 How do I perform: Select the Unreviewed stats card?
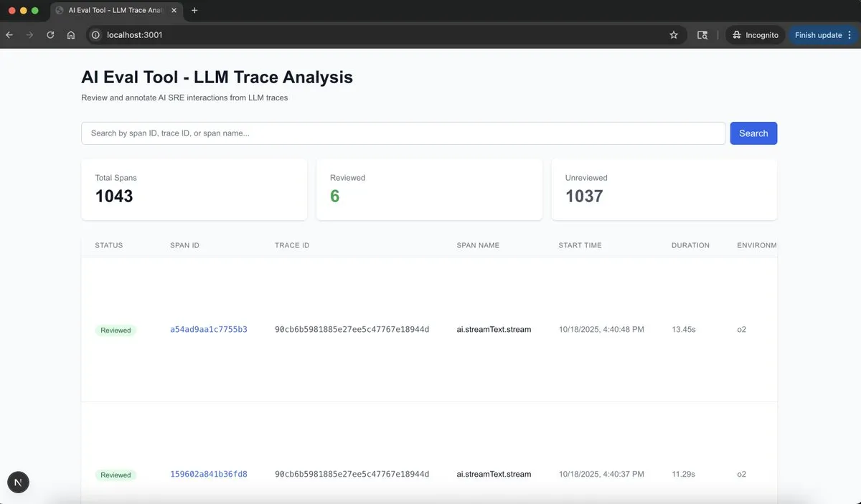tap(664, 189)
